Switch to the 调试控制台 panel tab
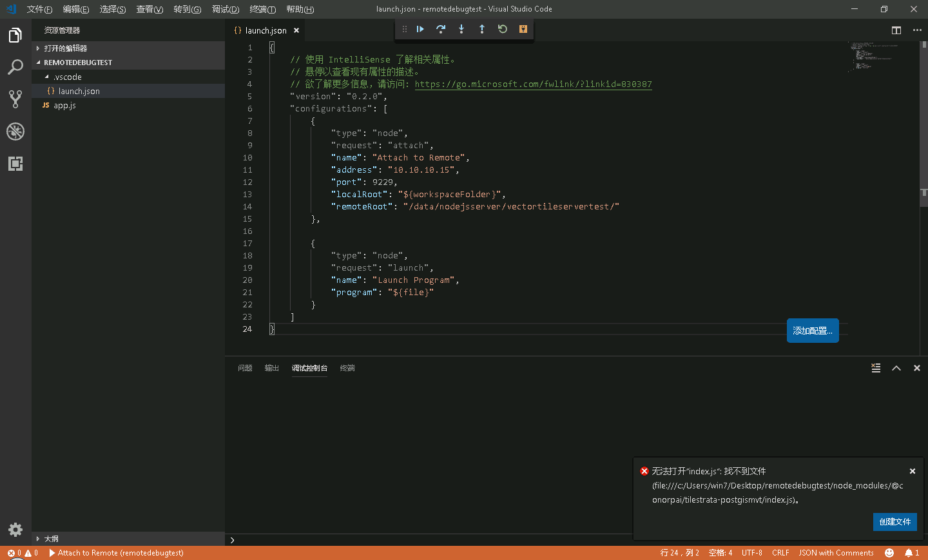The image size is (928, 560). click(309, 368)
